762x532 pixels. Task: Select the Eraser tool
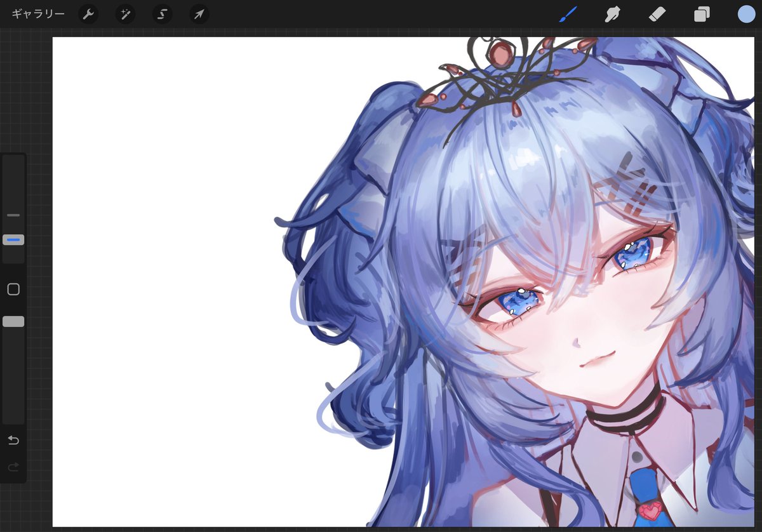[657, 14]
